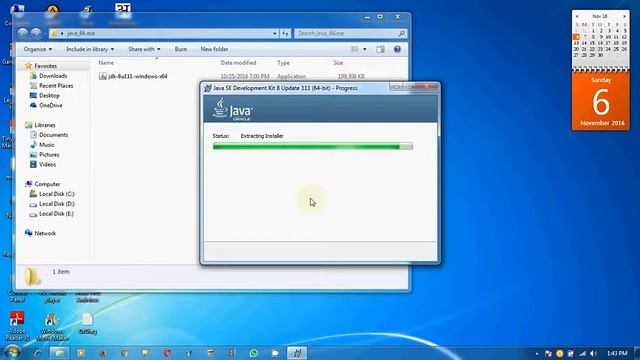Open Explorer help question-mark icon

tap(397, 49)
